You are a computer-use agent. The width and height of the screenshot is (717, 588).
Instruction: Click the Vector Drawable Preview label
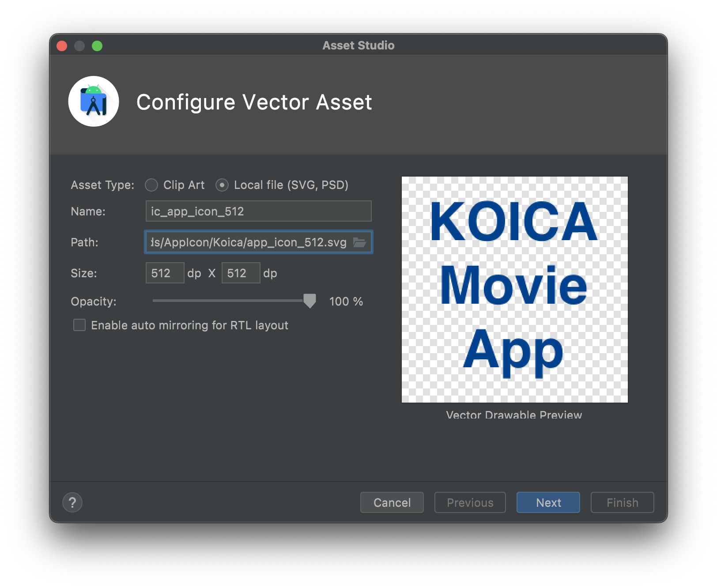(514, 415)
